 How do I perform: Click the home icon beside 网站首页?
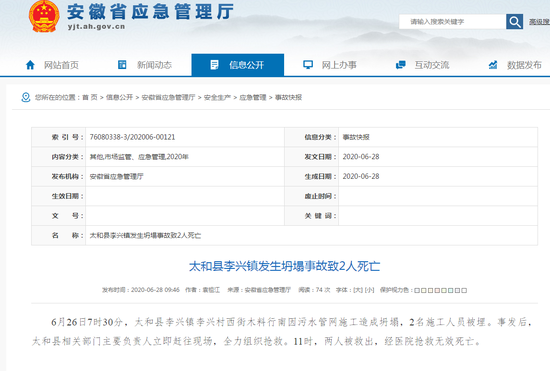point(30,65)
